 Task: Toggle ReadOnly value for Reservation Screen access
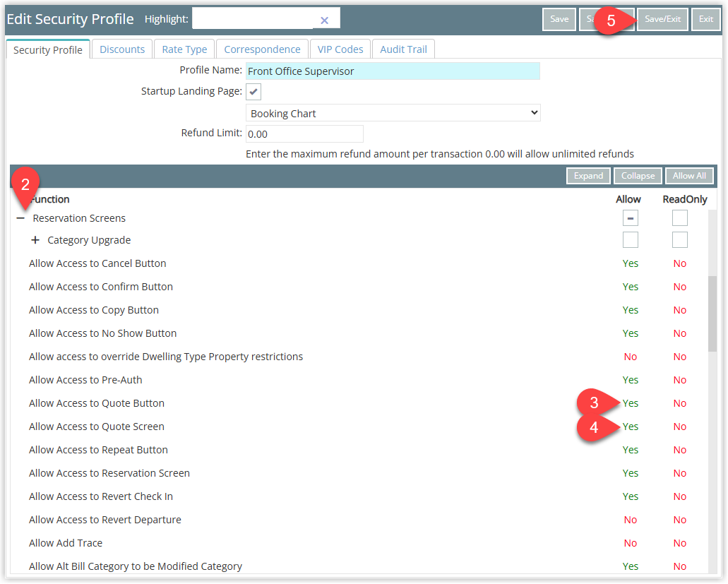pyautogui.click(x=680, y=473)
